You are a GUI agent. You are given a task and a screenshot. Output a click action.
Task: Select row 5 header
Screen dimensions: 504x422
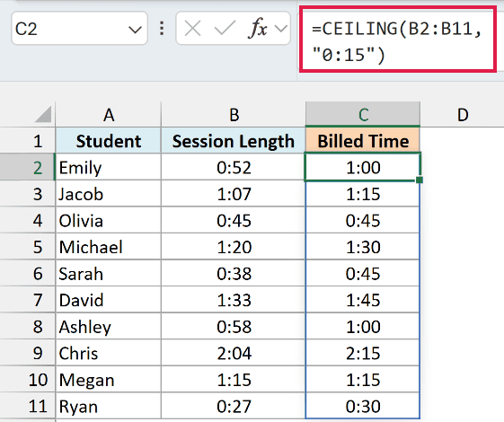click(28, 247)
